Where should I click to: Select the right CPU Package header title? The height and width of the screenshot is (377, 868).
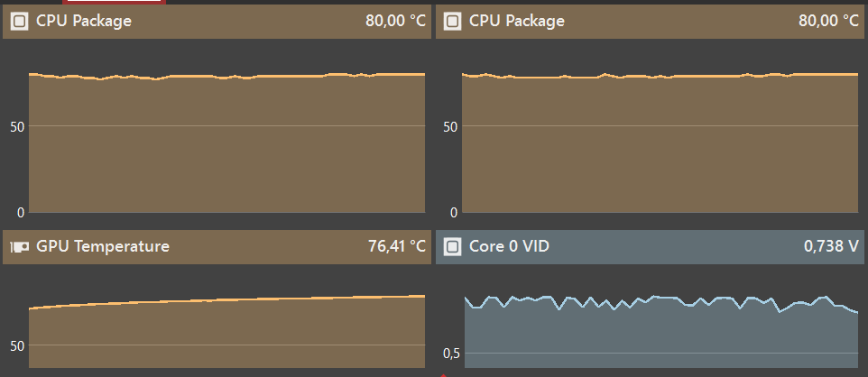(x=517, y=22)
